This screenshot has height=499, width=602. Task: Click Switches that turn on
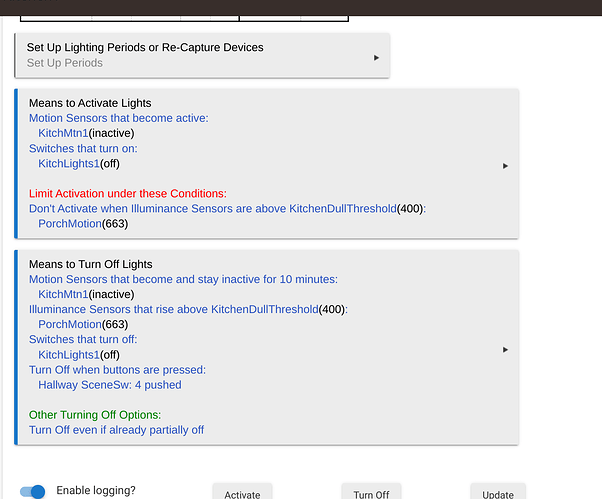83,149
